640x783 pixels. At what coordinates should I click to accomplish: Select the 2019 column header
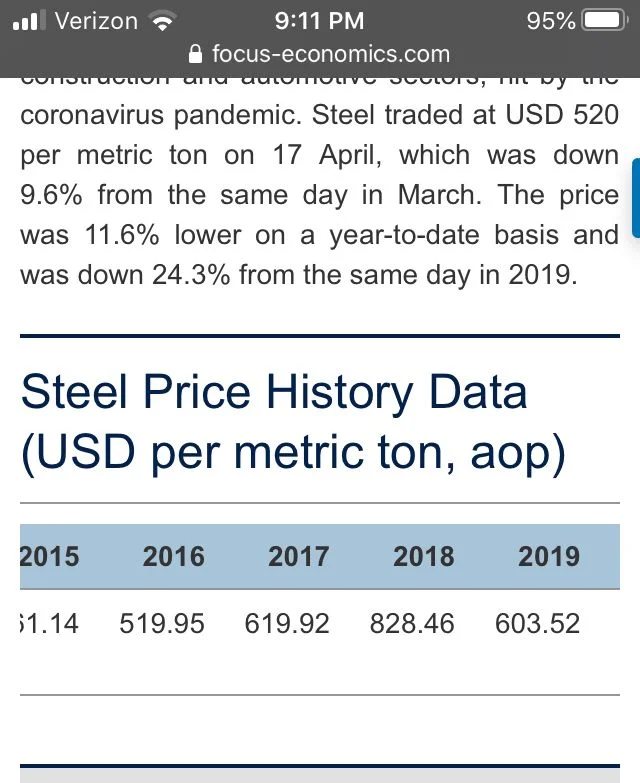(549, 556)
